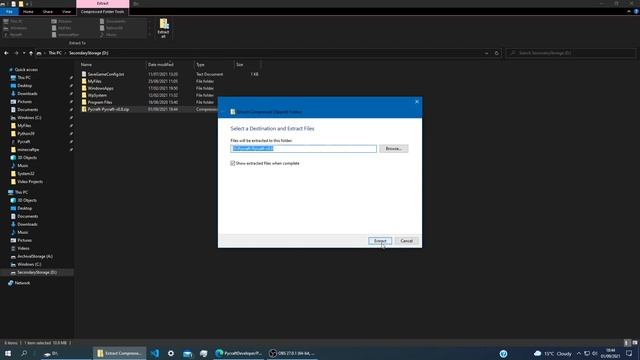Open Video Projects folder in the sidebar
Viewport: 640px width, 360px height.
pos(29,182)
